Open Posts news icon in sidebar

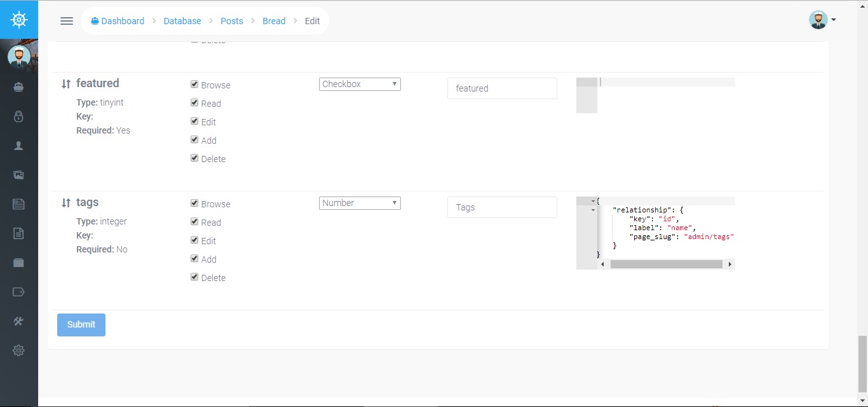(18, 204)
